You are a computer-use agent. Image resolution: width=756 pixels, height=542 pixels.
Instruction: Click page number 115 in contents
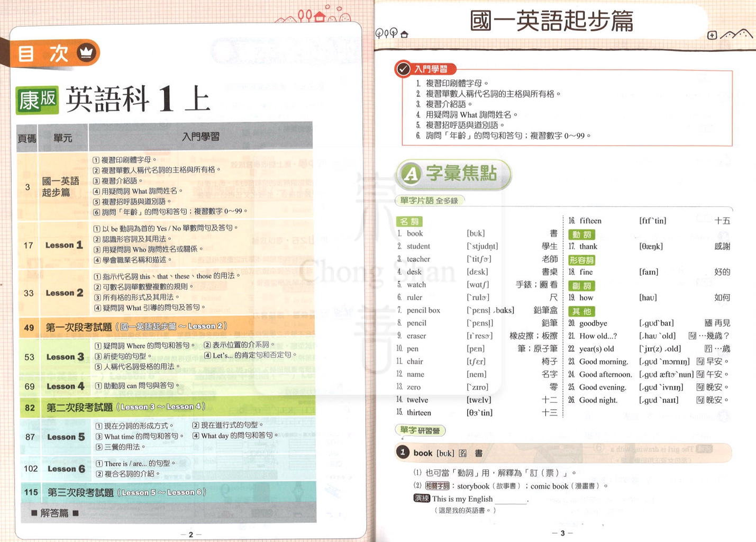point(31,492)
